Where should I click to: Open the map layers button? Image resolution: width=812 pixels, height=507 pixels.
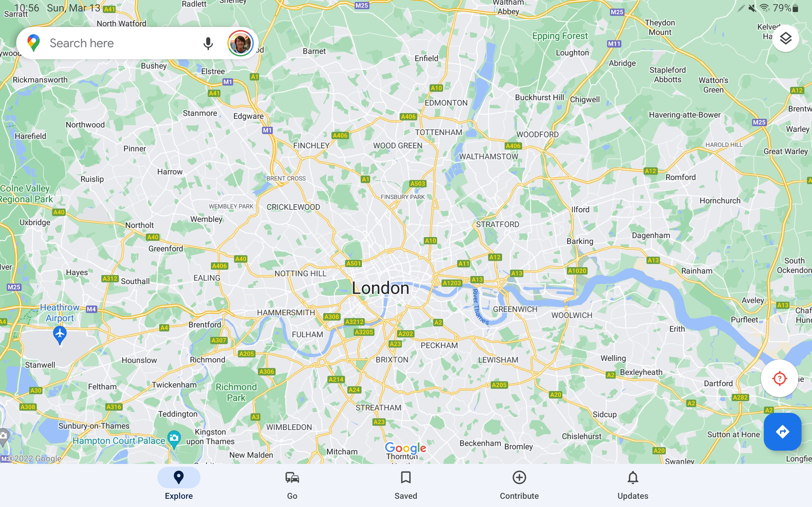pos(785,38)
